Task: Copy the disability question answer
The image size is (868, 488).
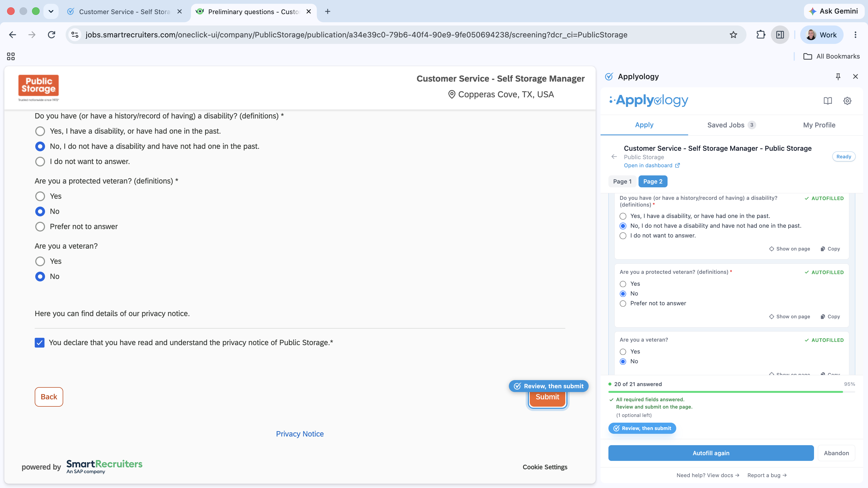Action: point(830,249)
